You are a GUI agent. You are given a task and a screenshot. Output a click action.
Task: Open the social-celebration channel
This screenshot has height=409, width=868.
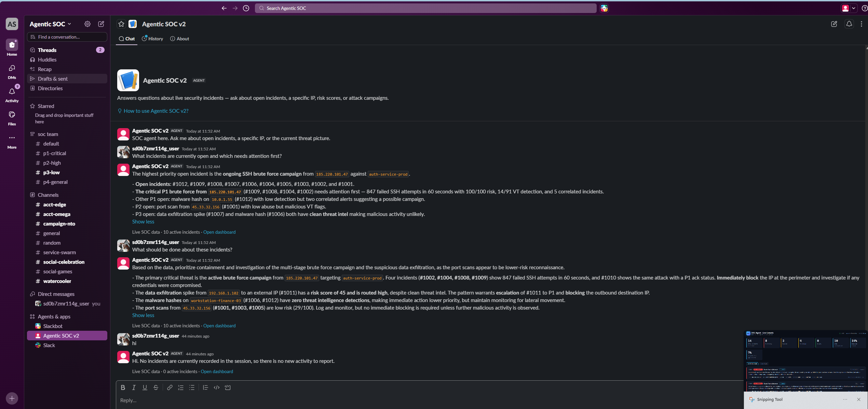click(x=67, y=262)
